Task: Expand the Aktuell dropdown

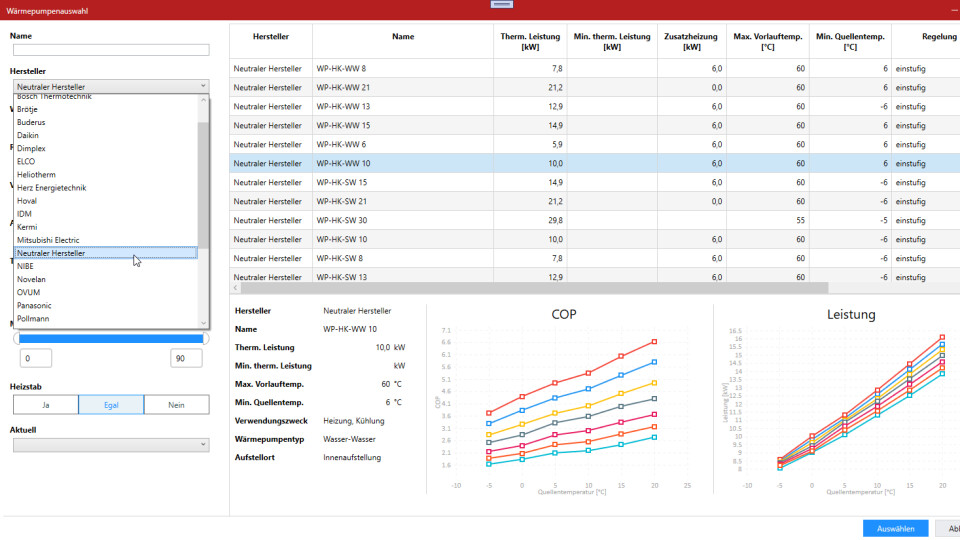Action: click(202, 445)
